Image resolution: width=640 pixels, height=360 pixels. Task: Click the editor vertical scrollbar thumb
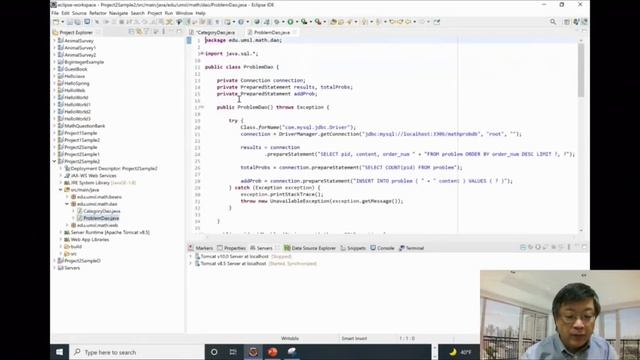[x=581, y=70]
